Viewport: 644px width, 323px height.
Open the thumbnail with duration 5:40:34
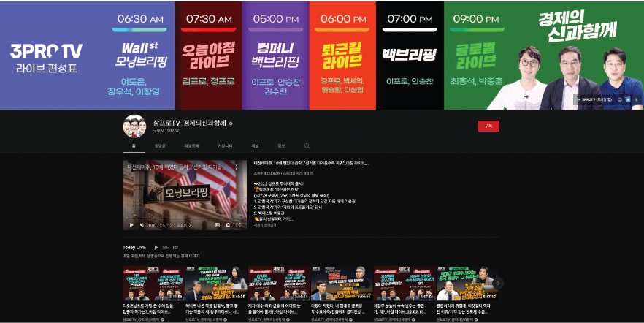pyautogui.click(x=342, y=283)
